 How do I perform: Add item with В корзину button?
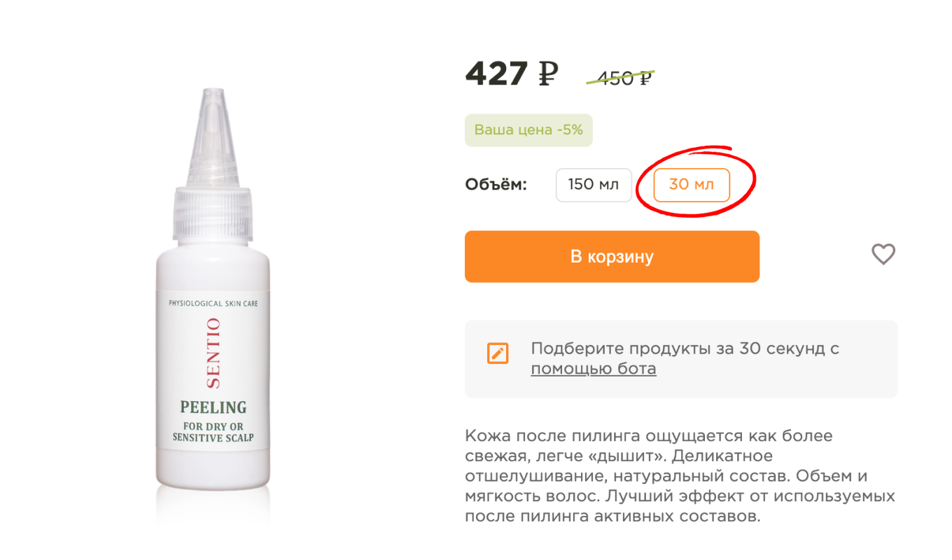pos(612,256)
